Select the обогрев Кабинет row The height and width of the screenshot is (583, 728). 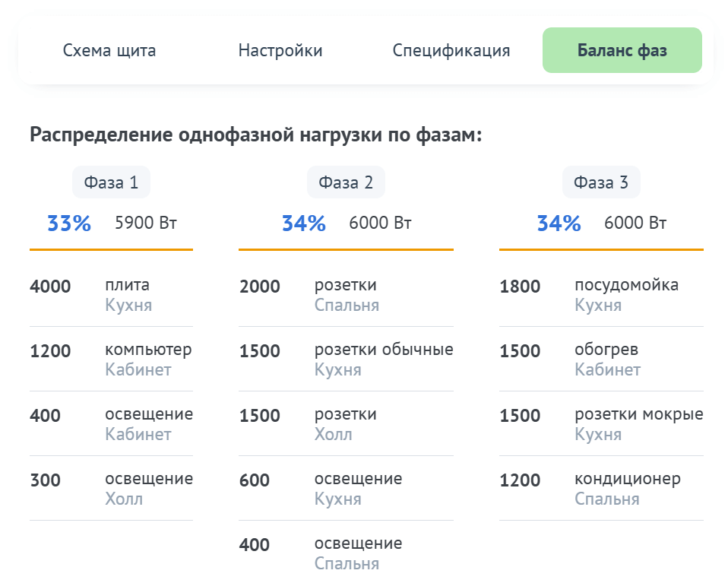[601, 359]
